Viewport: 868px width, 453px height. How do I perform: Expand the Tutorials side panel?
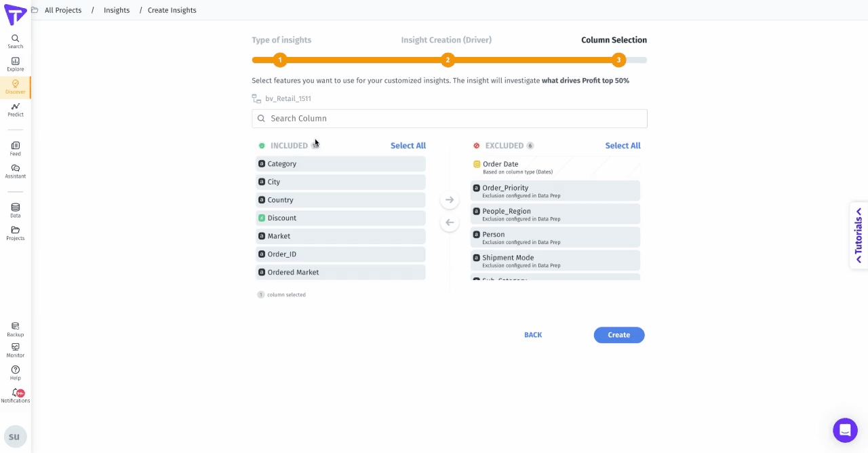tap(859, 235)
